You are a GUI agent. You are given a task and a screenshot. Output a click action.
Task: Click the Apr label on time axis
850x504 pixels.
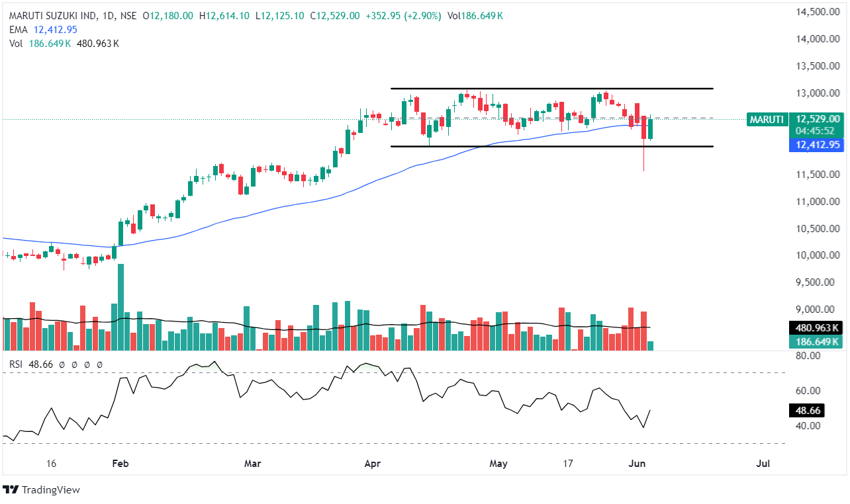[371, 464]
